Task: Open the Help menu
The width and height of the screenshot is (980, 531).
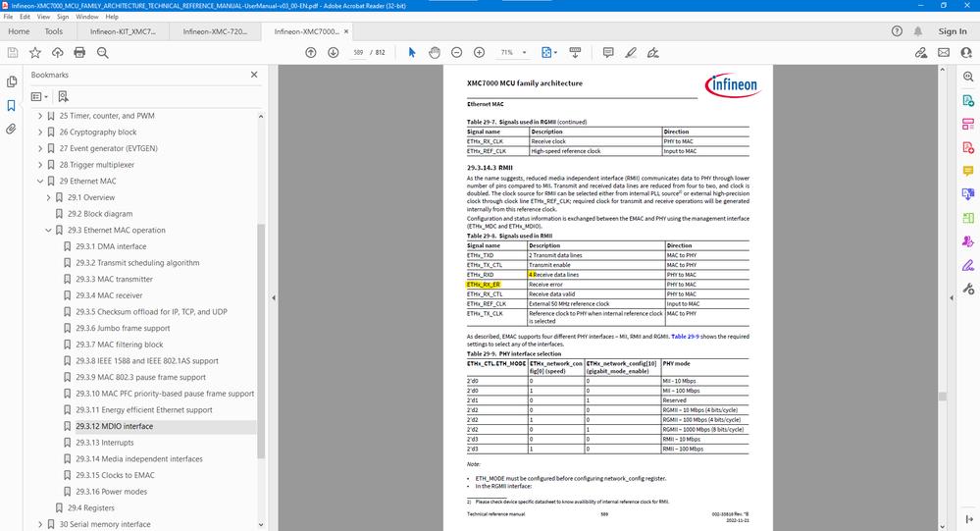Action: [112, 17]
